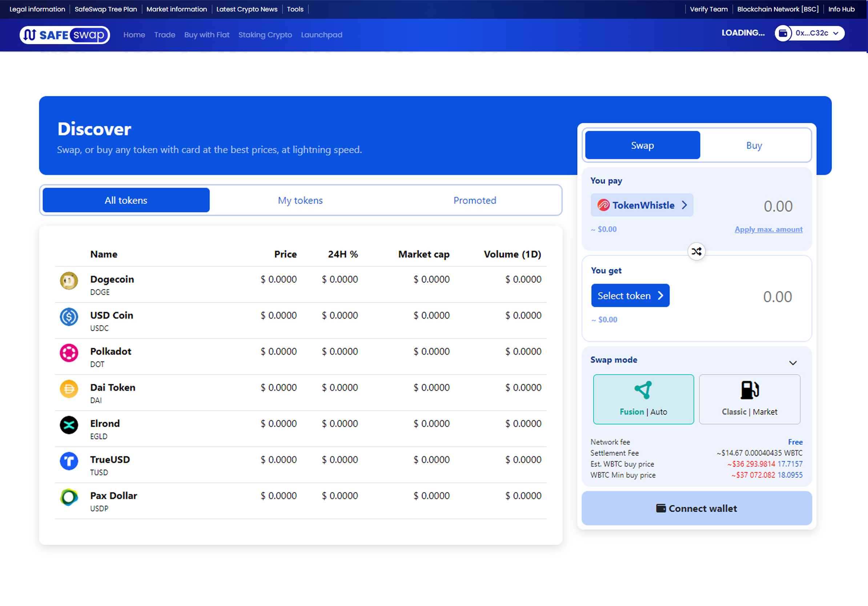This screenshot has height=606, width=868.
Task: Click Apply max. amount link
Action: click(768, 229)
